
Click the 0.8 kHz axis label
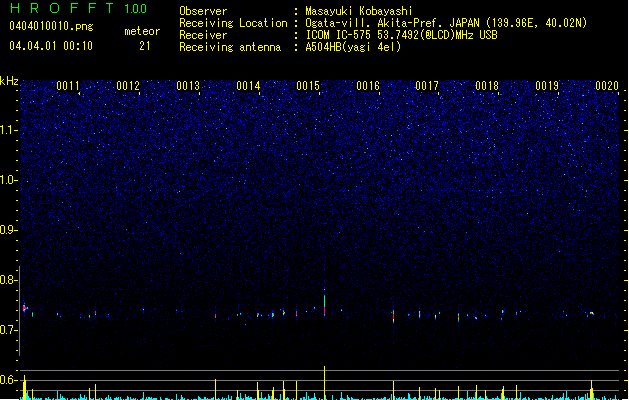[8, 280]
